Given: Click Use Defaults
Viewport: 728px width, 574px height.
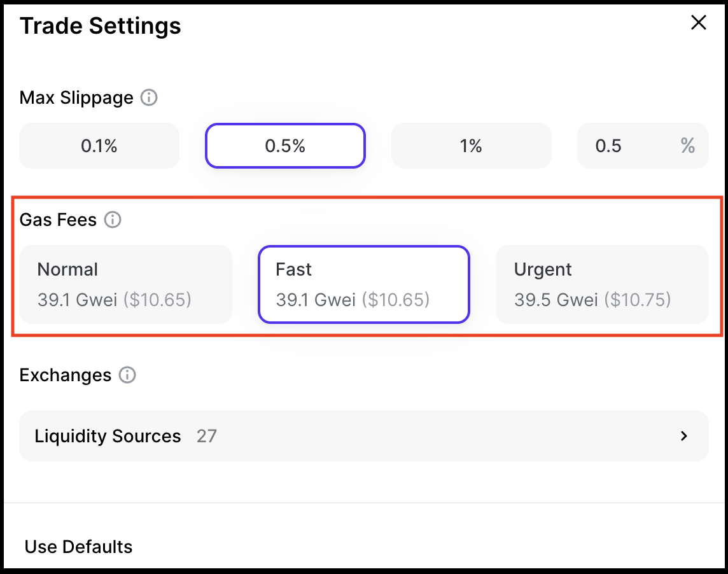Looking at the screenshot, I should [x=79, y=547].
